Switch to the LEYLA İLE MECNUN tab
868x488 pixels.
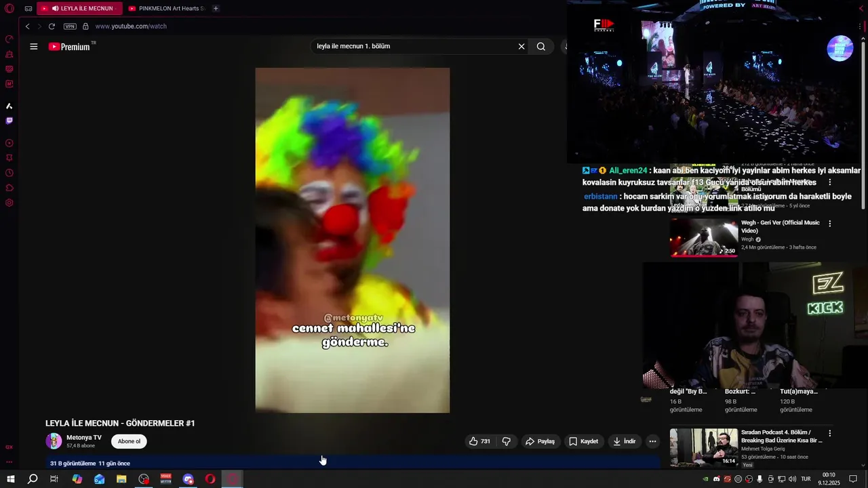coord(79,9)
